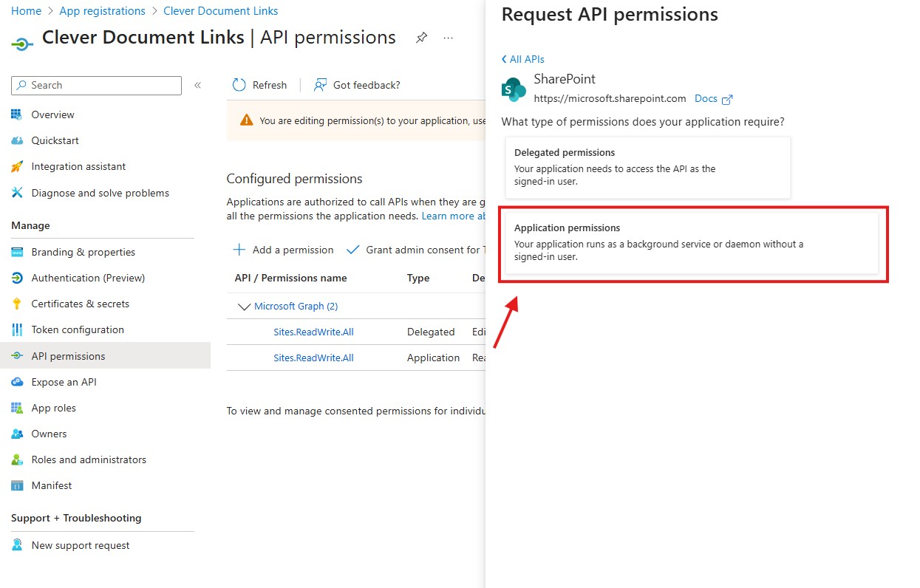Click the Manifest icon

click(x=17, y=485)
